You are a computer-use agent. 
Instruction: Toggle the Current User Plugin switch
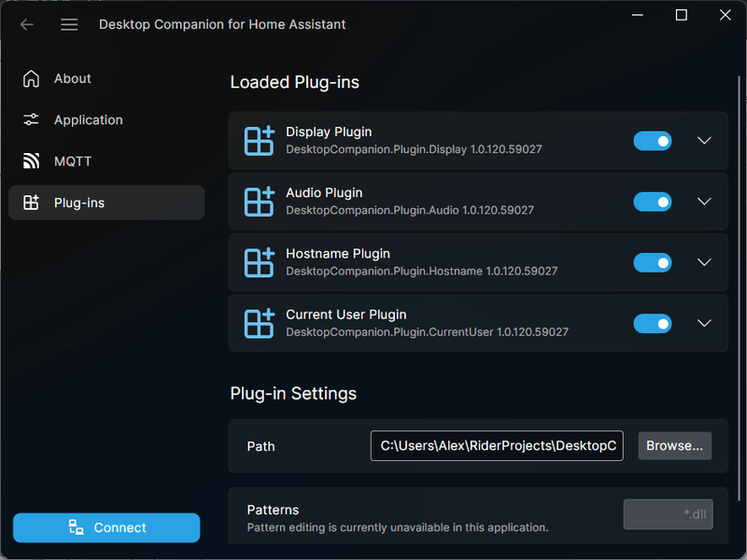(x=653, y=323)
